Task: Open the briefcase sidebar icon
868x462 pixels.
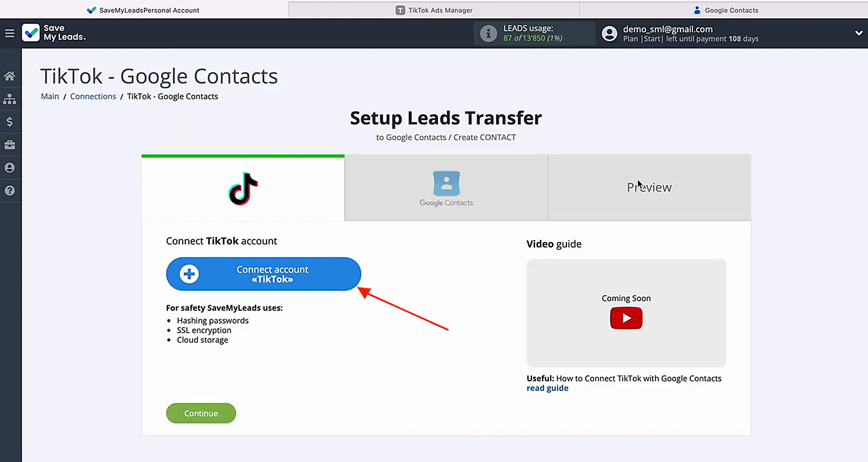Action: (x=9, y=145)
